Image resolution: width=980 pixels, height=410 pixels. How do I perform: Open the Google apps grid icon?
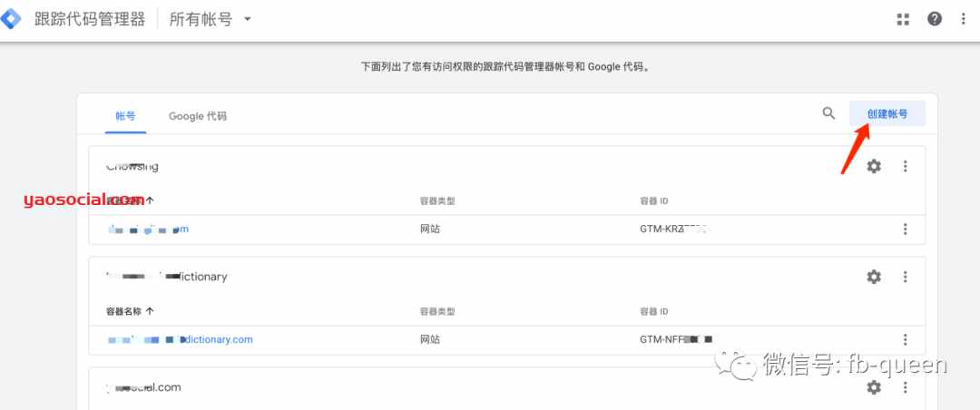tap(903, 19)
